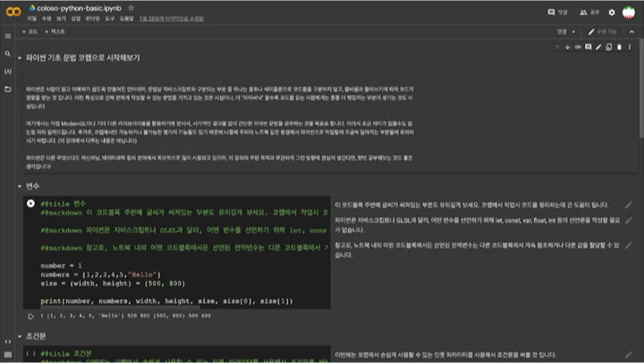644x363 pixels.
Task: Click the code line numbers = [1,2,3,4,5,"Hello"]
Action: tap(100, 274)
